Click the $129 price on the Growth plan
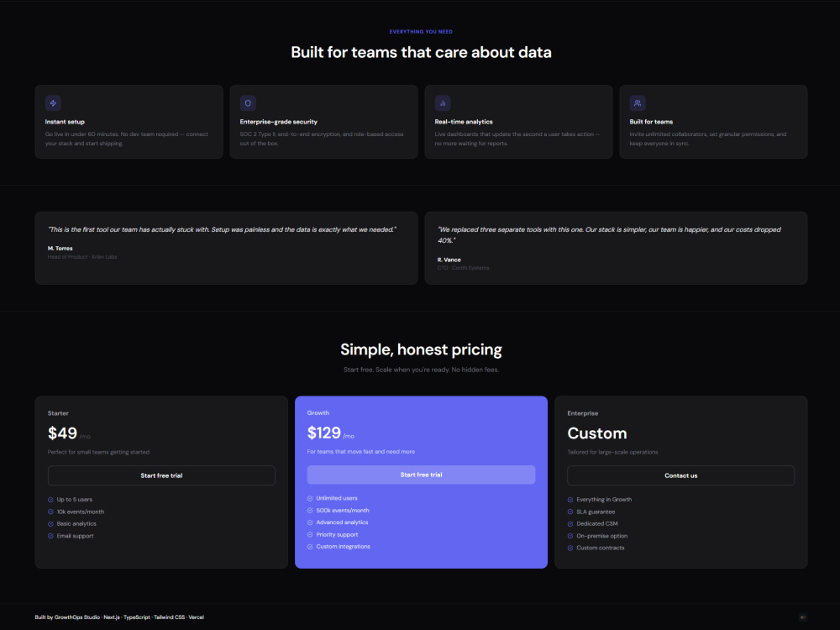The image size is (840, 630). 324,433
